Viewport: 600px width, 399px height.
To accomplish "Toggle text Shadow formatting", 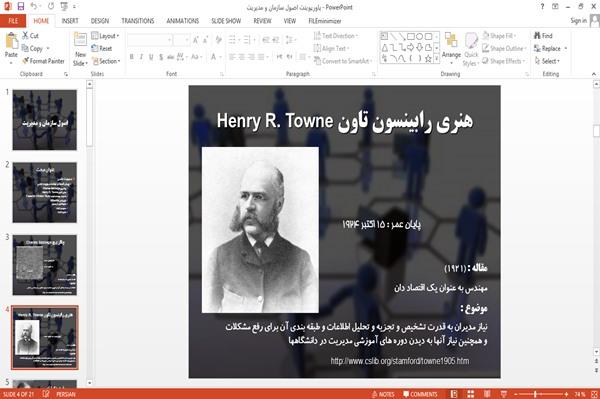I will pyautogui.click(x=161, y=57).
